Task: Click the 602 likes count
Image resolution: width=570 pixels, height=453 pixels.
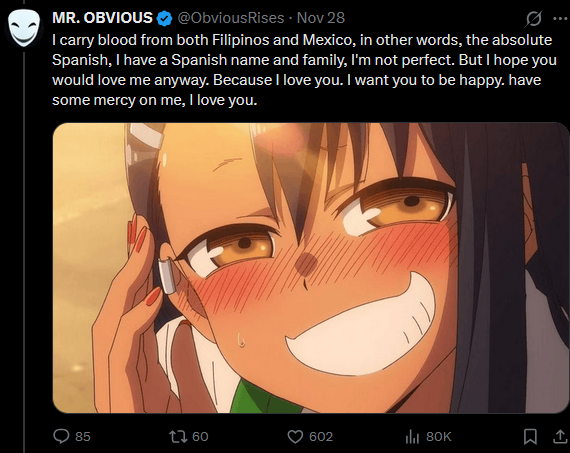Action: tap(321, 437)
